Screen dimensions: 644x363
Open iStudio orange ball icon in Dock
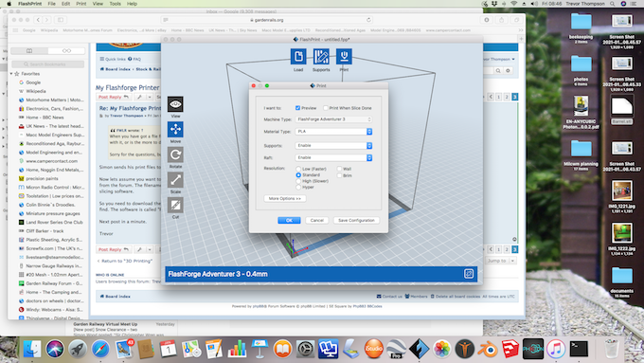tap(374, 349)
